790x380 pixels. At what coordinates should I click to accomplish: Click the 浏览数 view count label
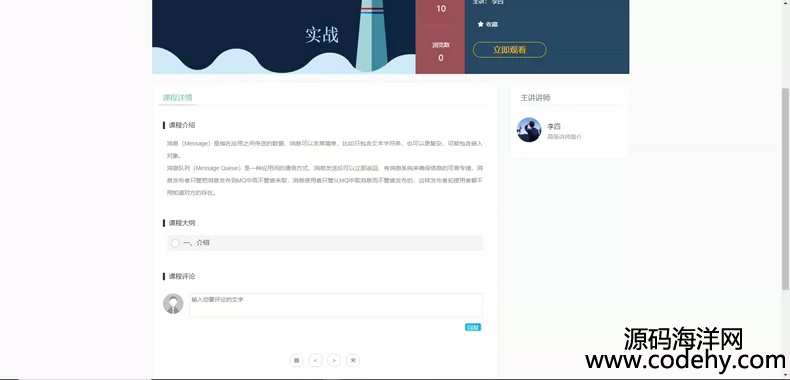pos(440,45)
